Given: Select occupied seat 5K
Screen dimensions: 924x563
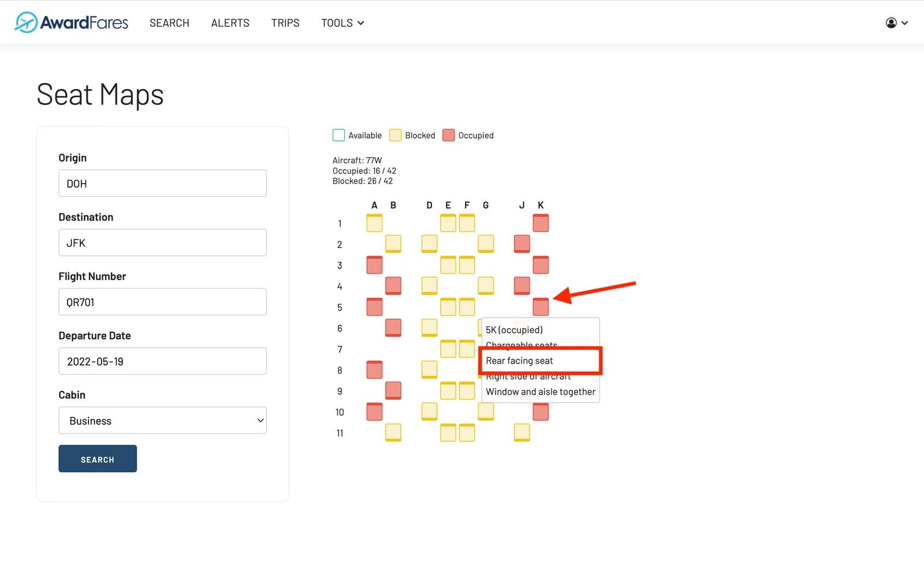Looking at the screenshot, I should click(x=541, y=307).
